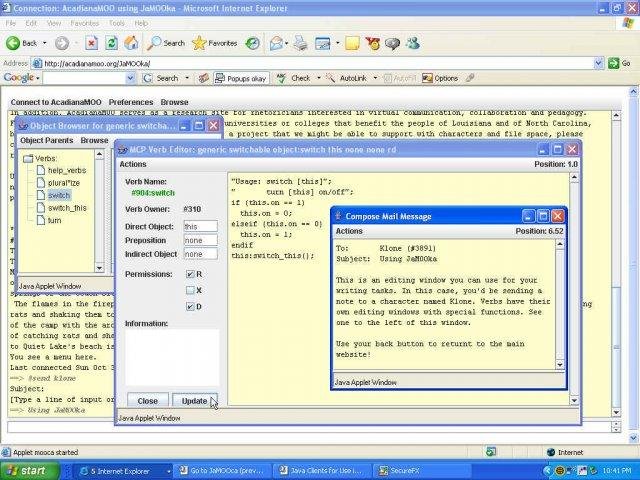Viewport: 640px width, 480px height.
Task: Click the Print icon in IE toolbar
Action: click(x=301, y=43)
